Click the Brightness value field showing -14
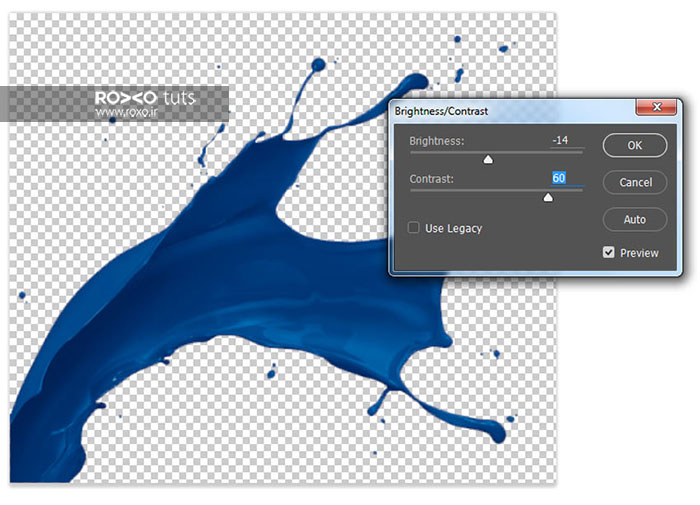 pos(566,140)
